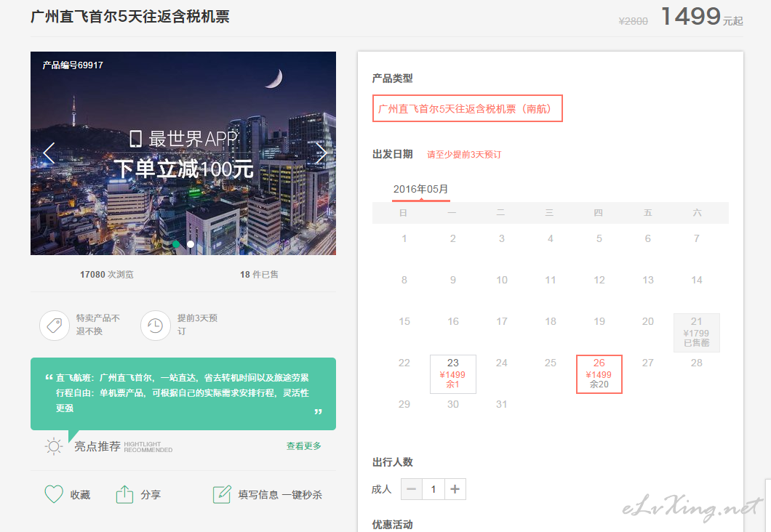
Task: Click the 17080 次浏览 view count
Action: pos(107,274)
